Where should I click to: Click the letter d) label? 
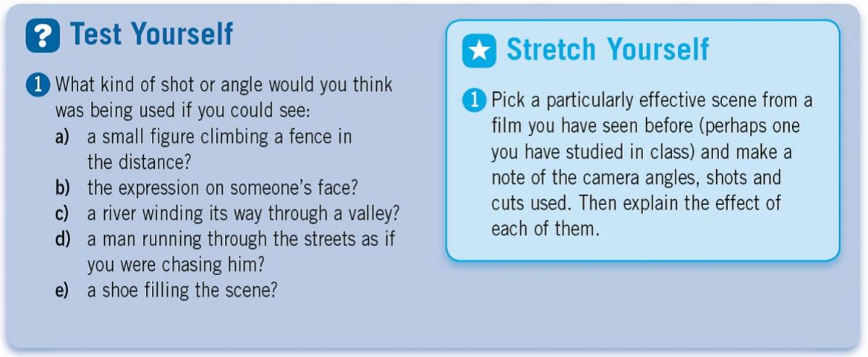tap(62, 239)
